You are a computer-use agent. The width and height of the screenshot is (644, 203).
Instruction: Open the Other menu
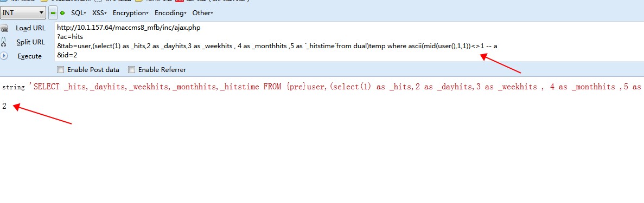(202, 12)
